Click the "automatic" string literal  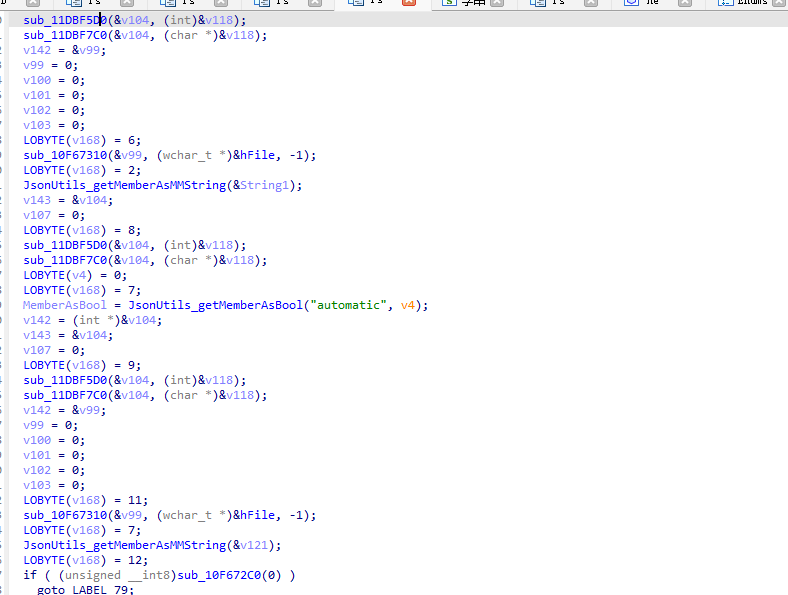point(348,306)
